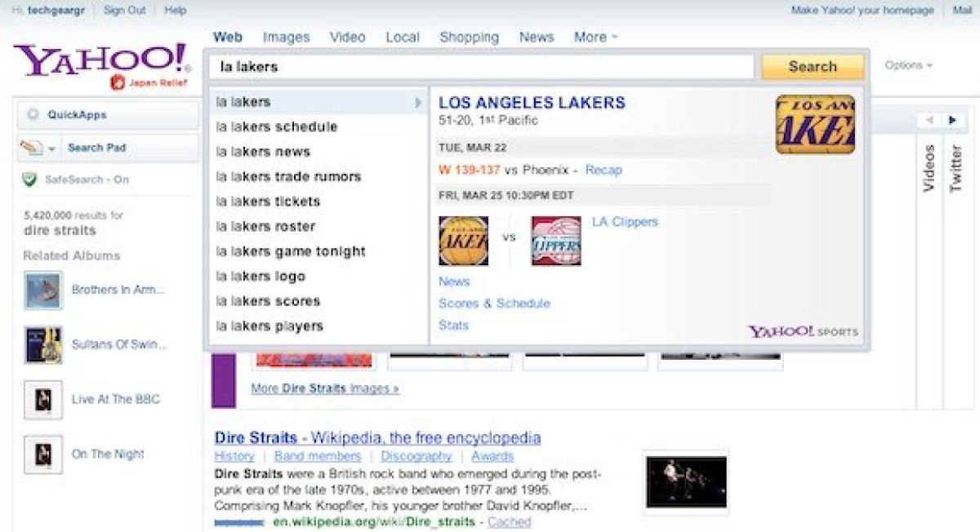The image size is (980, 532).
Task: Open the Sultans Of Swing album cover
Action: pyautogui.click(x=43, y=345)
